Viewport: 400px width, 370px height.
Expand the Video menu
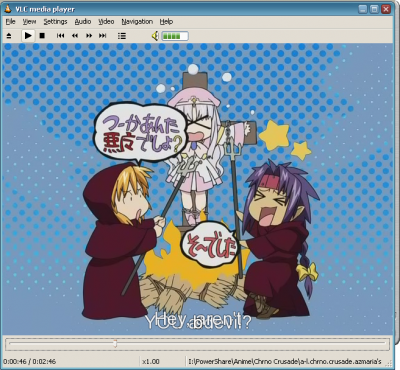pyautogui.click(x=106, y=22)
